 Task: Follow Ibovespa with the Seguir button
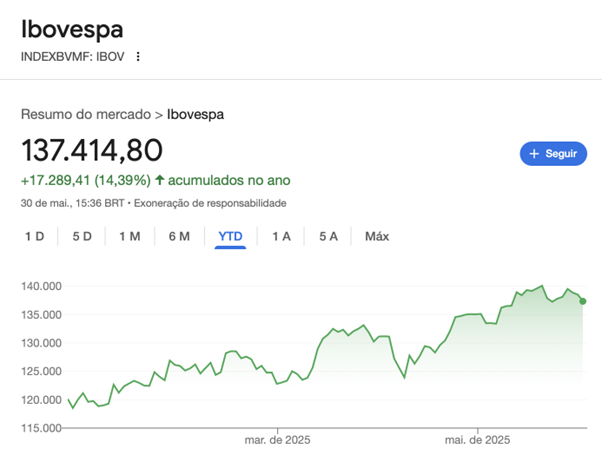[x=553, y=154]
